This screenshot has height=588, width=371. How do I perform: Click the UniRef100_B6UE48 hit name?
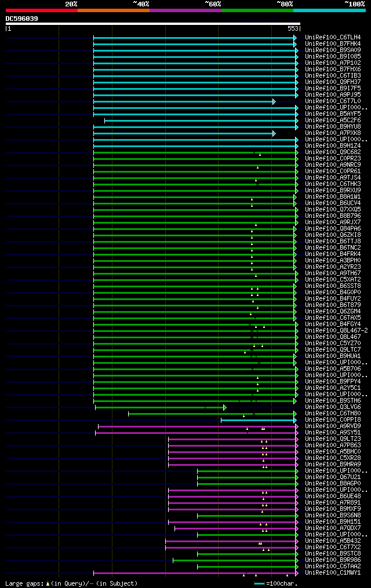pos(333,496)
